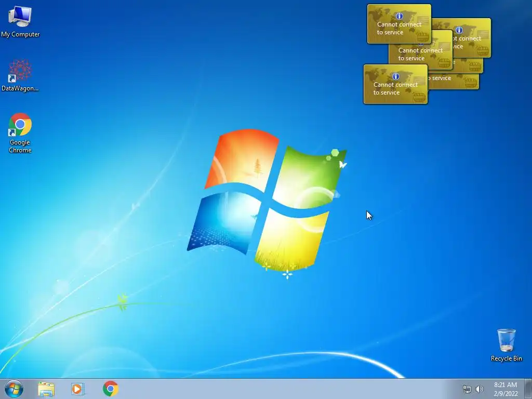532x399 pixels.
Task: Click the 'Recycle Bin' label text
Action: coord(506,358)
